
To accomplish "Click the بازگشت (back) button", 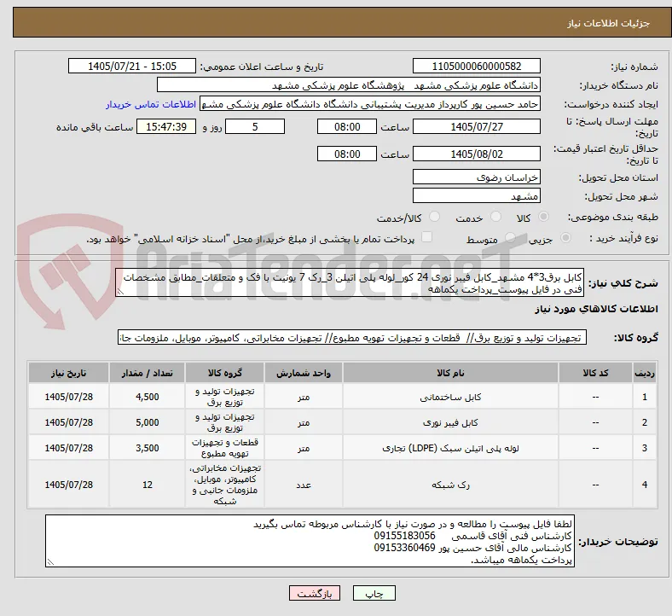I will coord(315,593).
